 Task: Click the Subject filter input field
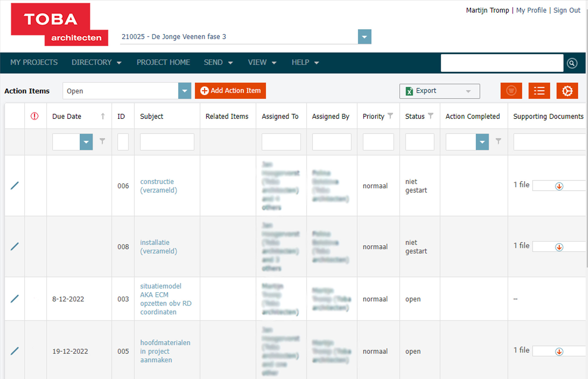tap(167, 142)
